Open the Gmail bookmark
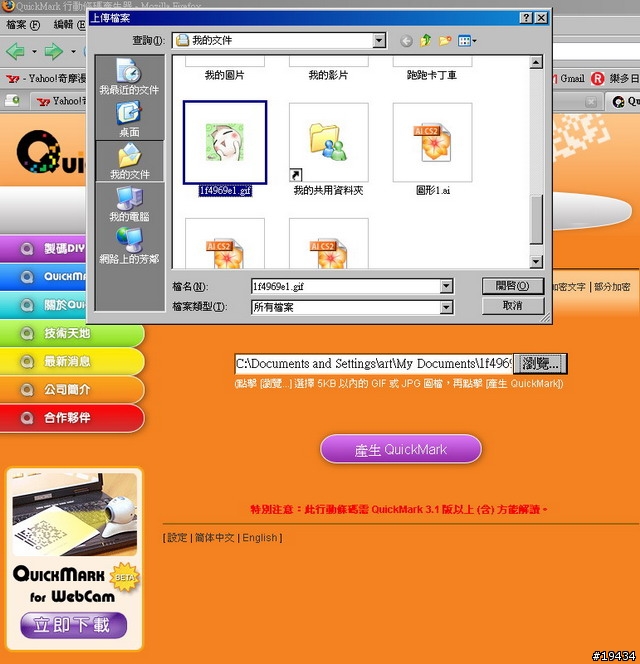The height and width of the screenshot is (664, 640). (x=569, y=78)
